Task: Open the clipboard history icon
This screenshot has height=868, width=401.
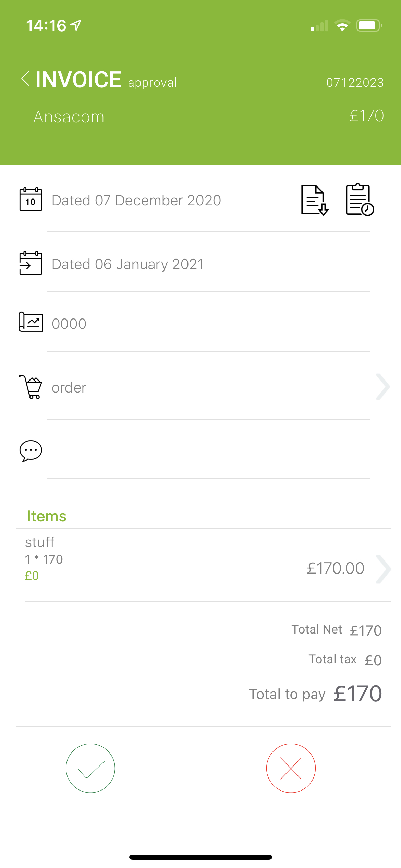Action: click(x=360, y=200)
